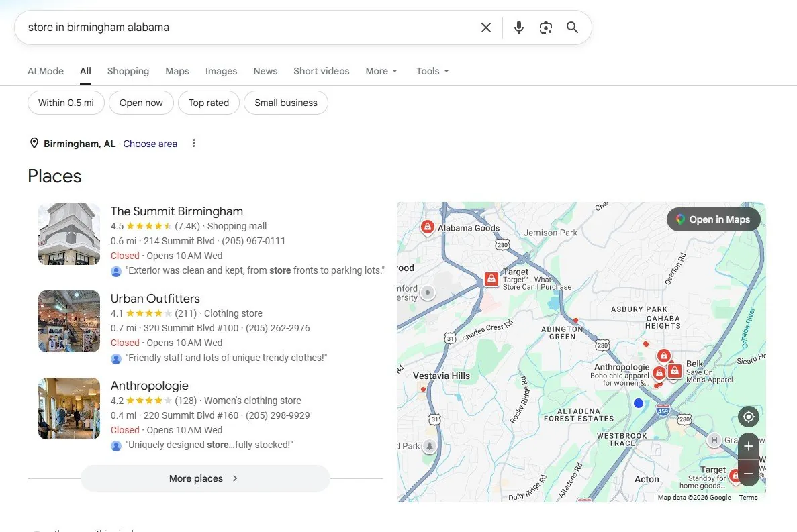797x532 pixels.
Task: Switch to the News tab
Action: (265, 71)
